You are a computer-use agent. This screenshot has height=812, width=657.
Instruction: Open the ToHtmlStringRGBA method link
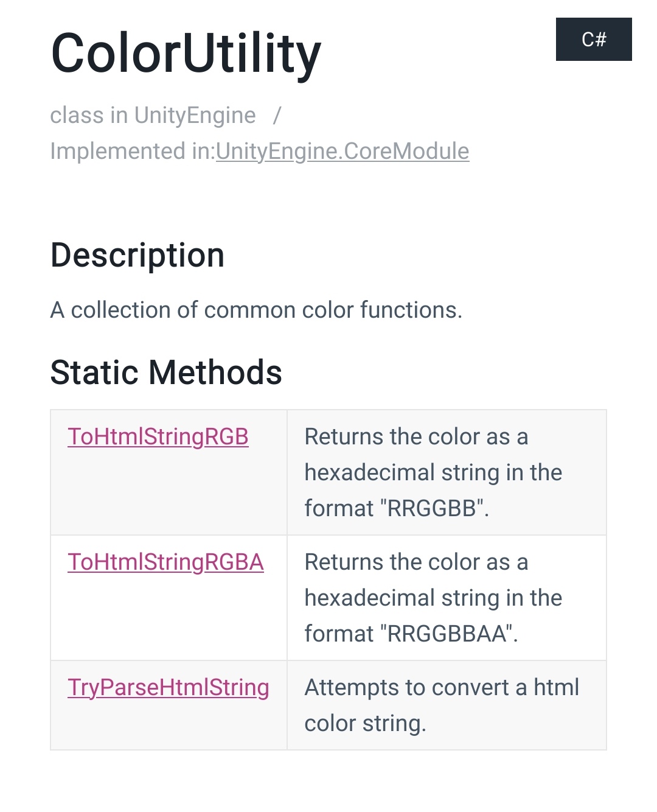point(165,562)
